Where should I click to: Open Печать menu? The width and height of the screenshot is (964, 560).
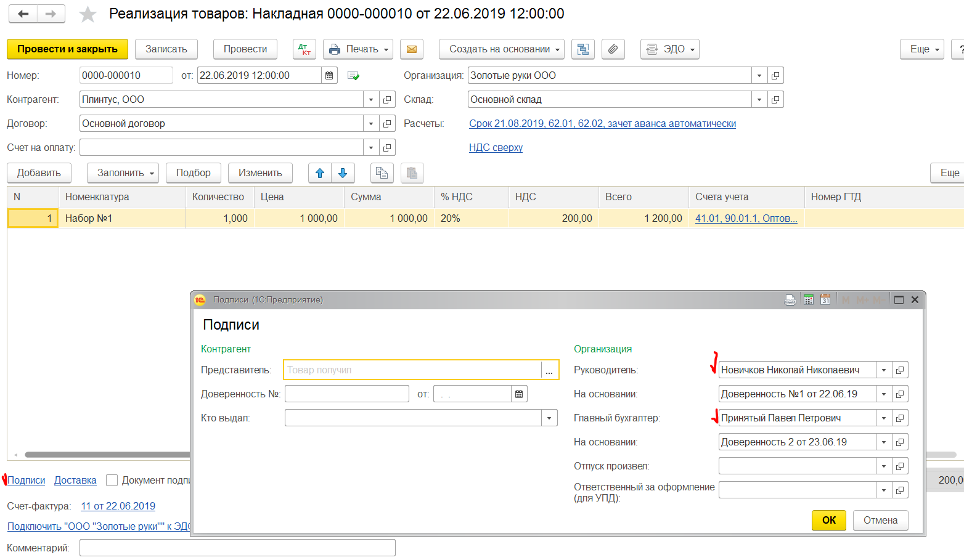coord(358,49)
